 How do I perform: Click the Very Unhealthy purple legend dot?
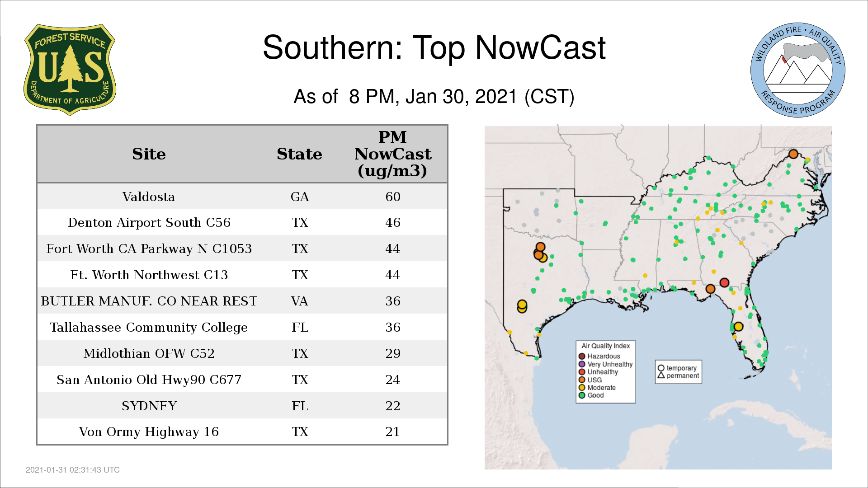coord(582,364)
